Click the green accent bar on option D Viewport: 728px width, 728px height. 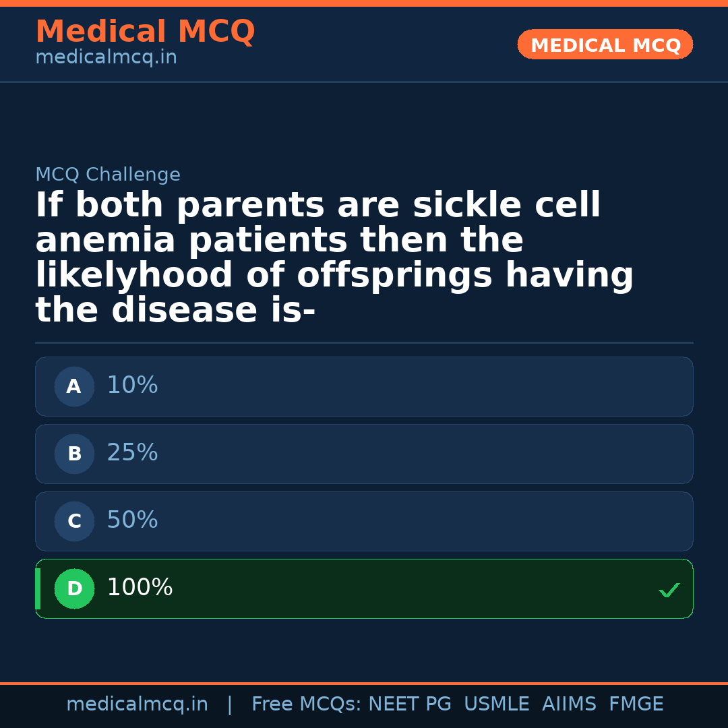(x=38, y=589)
